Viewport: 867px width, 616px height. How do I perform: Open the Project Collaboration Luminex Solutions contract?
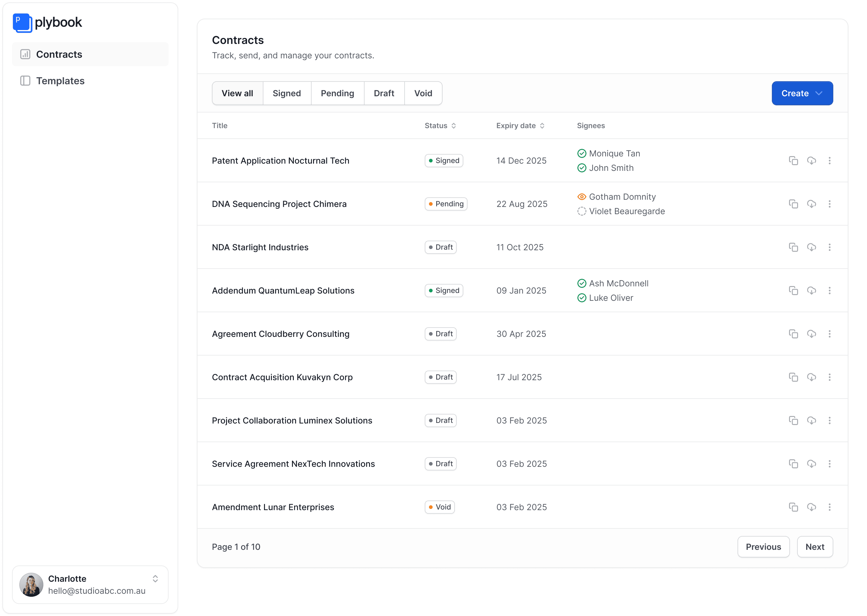pyautogui.click(x=292, y=421)
